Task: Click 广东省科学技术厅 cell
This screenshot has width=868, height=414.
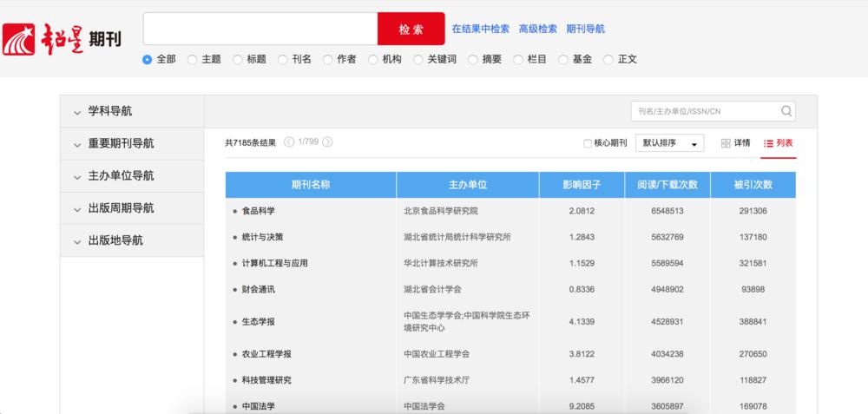Action: tap(437, 380)
